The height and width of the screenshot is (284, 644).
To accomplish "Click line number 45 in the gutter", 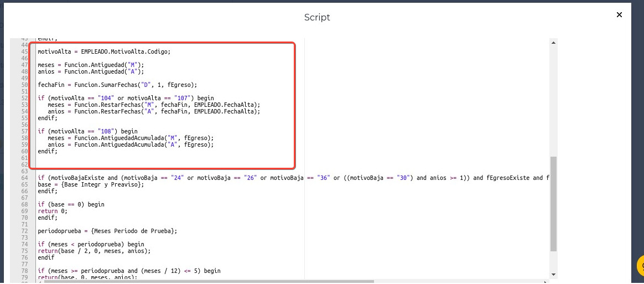I will (24, 51).
